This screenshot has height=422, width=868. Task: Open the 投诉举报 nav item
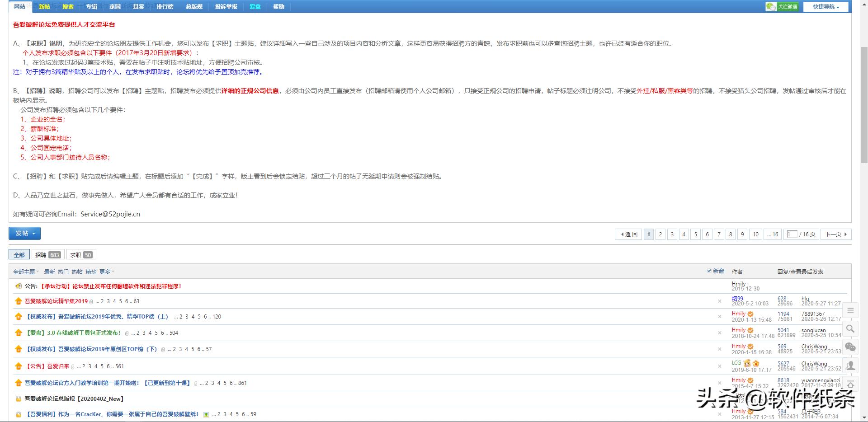(x=226, y=7)
